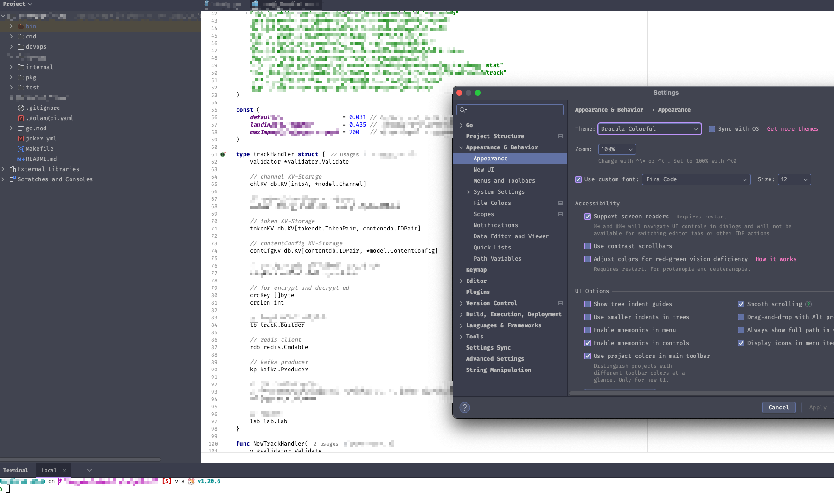Enable the Sync with OS checkbox
This screenshot has width=834, height=504.
712,129
